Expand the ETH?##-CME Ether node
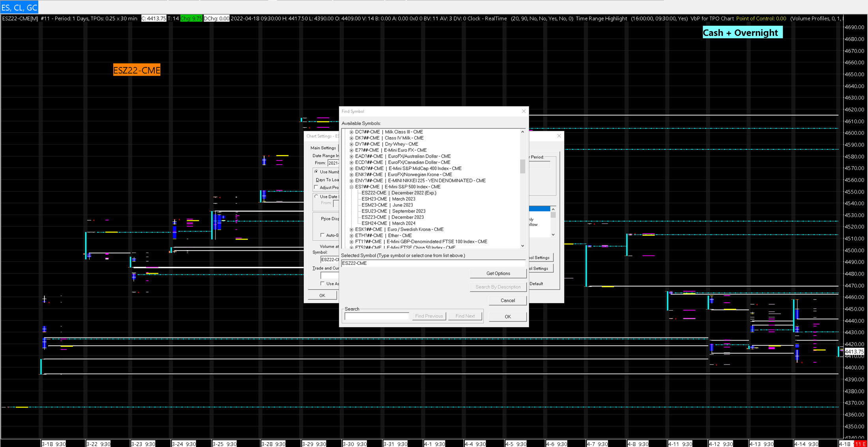 pos(351,236)
